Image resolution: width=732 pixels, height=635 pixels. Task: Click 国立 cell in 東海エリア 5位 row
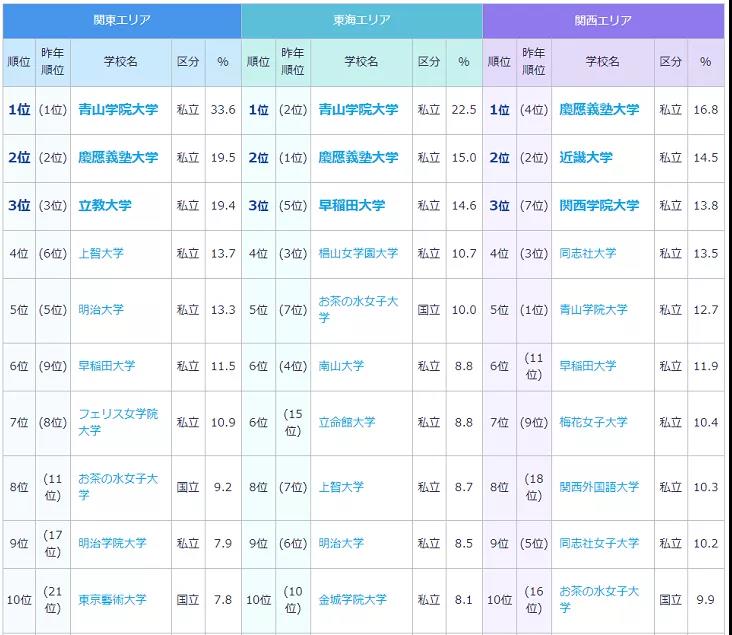(x=429, y=310)
